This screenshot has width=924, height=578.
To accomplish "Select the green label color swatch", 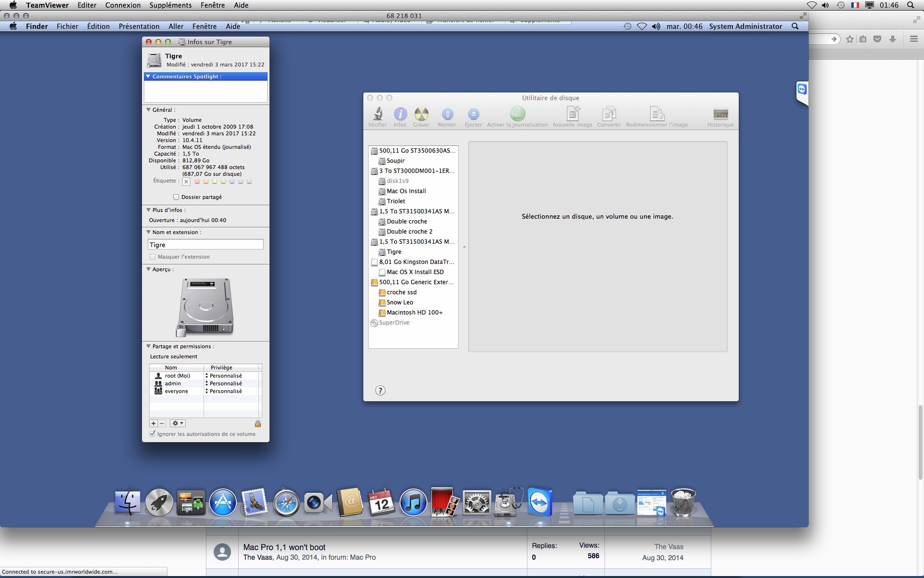I will tap(223, 182).
